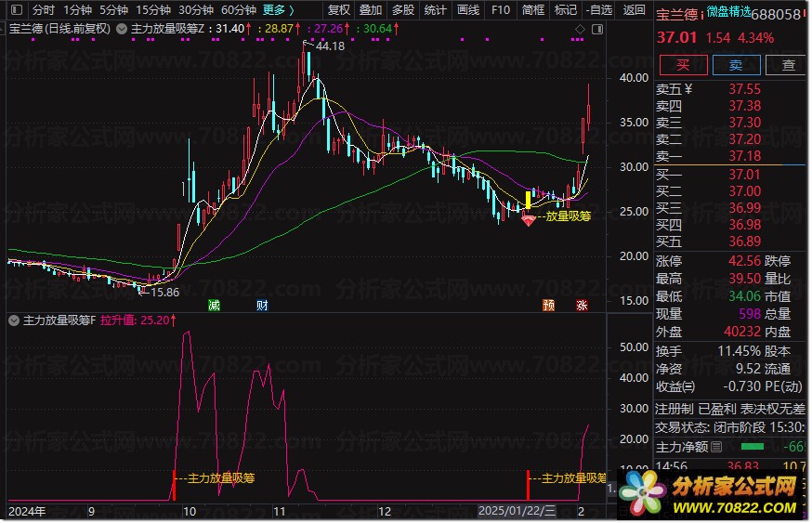This screenshot has width=812, height=523.
Task: Click the blue 卖 sell button
Action: click(736, 65)
